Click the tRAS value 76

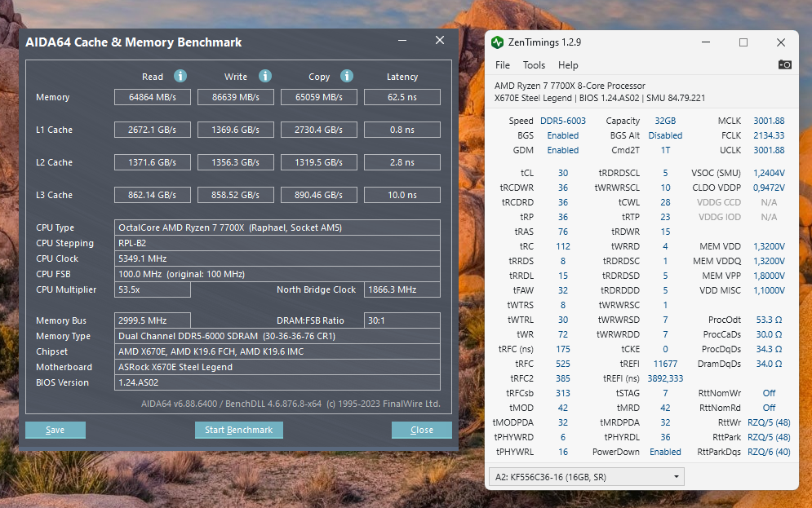click(563, 232)
